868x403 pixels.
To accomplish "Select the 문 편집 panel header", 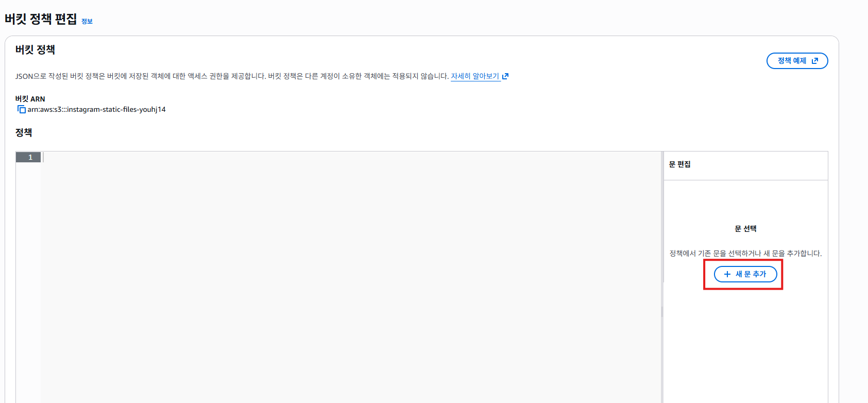I will pos(679,164).
